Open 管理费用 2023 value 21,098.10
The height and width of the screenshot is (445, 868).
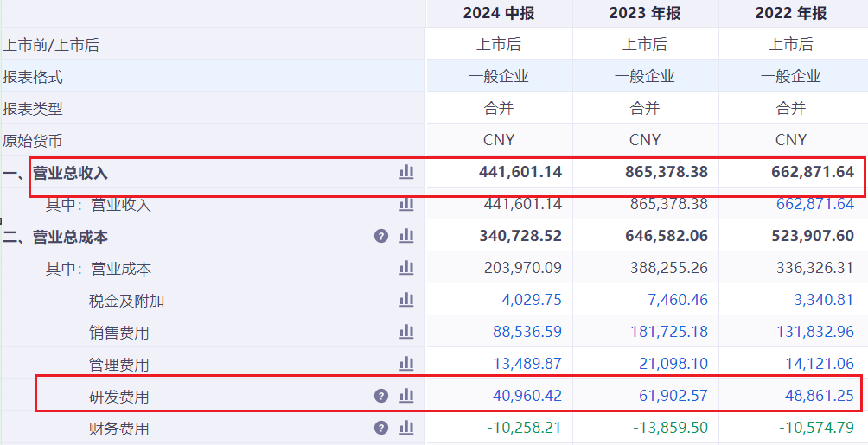673,364
